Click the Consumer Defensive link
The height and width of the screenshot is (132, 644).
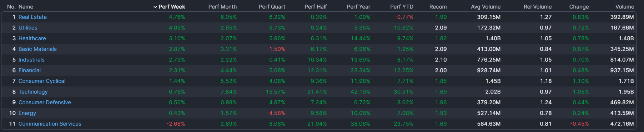pos(45,102)
